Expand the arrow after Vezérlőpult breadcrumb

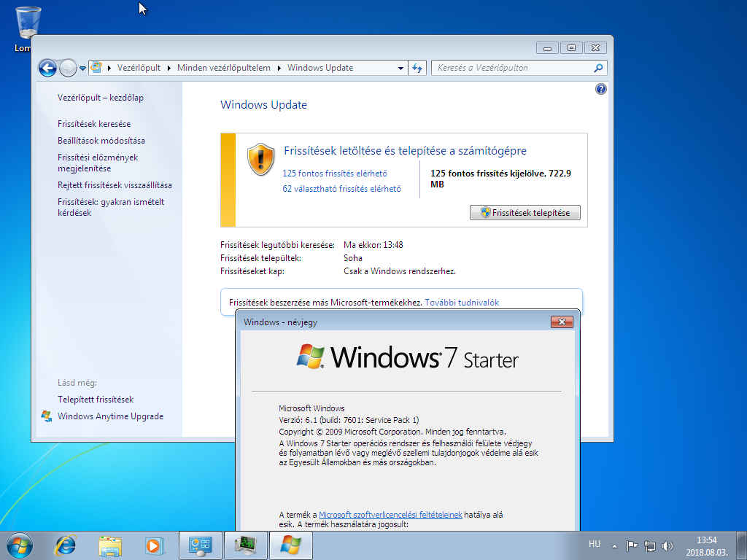(x=169, y=68)
